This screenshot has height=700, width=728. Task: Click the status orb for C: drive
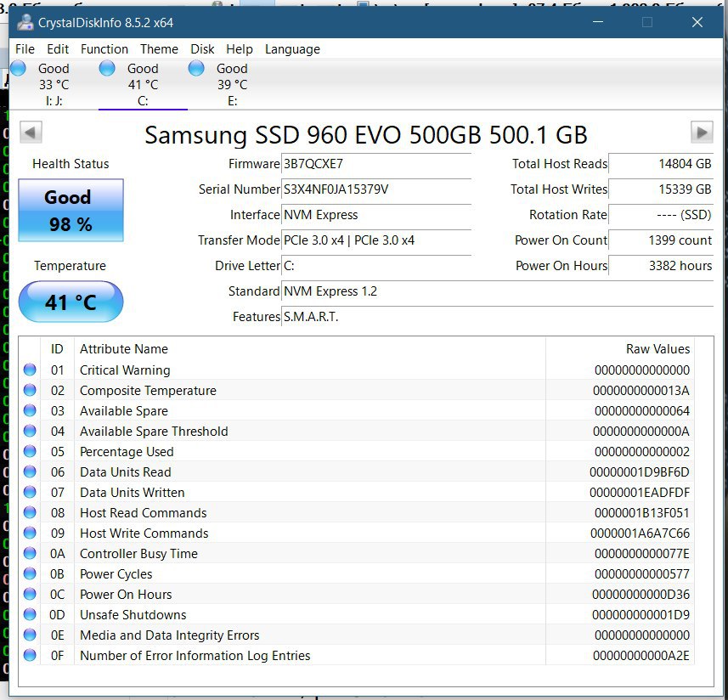107,68
